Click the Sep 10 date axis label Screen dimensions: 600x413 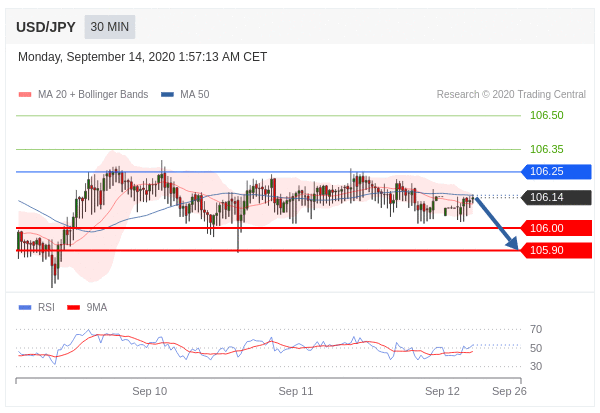(x=150, y=391)
